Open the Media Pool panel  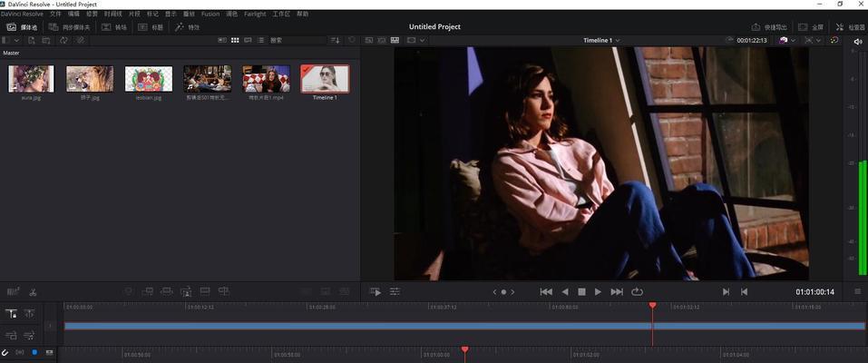[22, 26]
